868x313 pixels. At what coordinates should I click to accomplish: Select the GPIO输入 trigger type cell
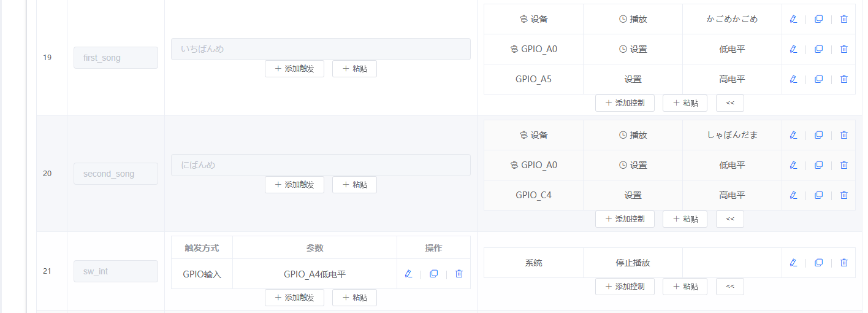point(202,274)
